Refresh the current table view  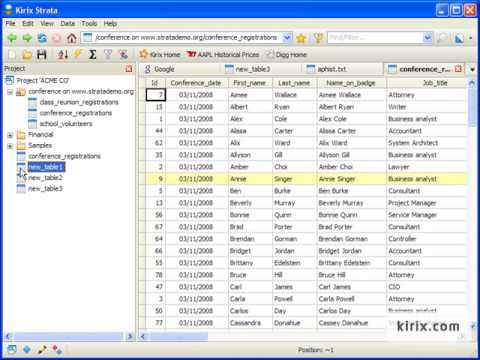point(42,38)
